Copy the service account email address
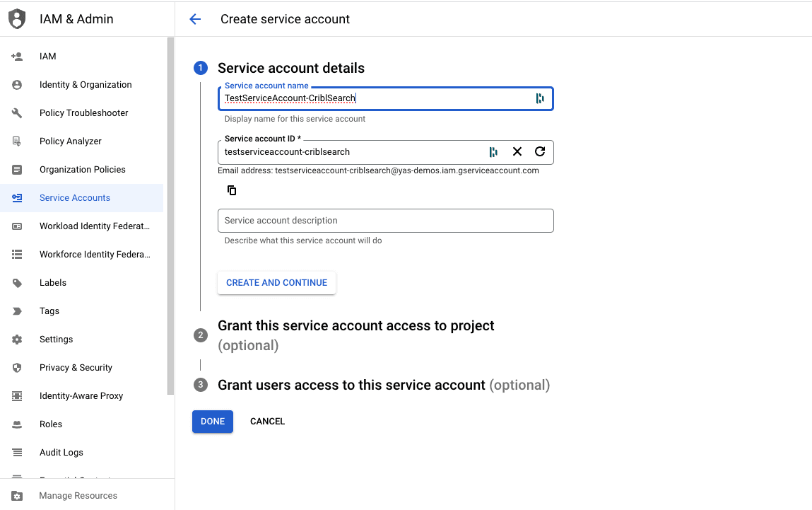Screen dimensions: 812x510 click(x=232, y=190)
